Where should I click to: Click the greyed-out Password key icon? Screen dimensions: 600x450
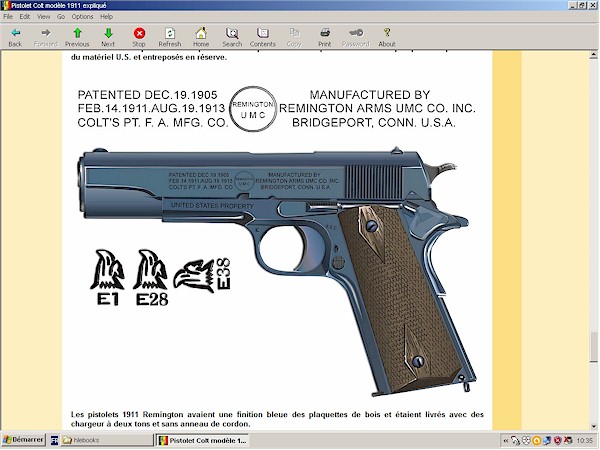tap(356, 37)
